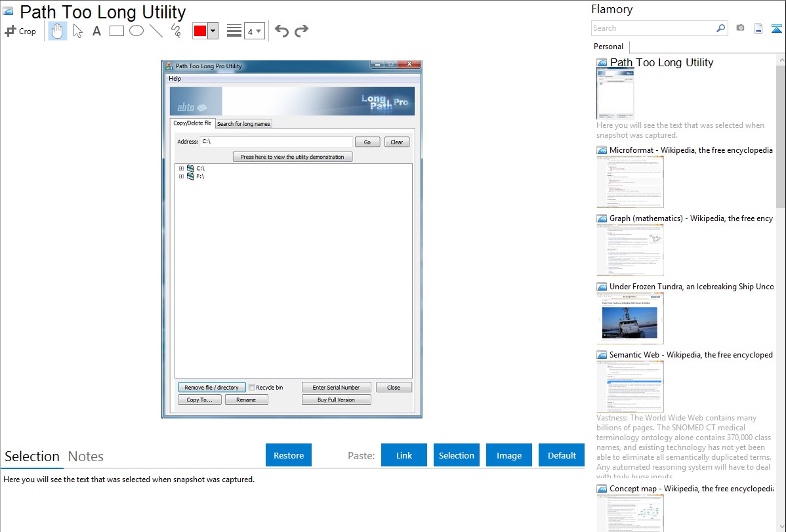Screen dimensions: 786x532
Task: Pick the text annotation tool
Action: coord(96,31)
